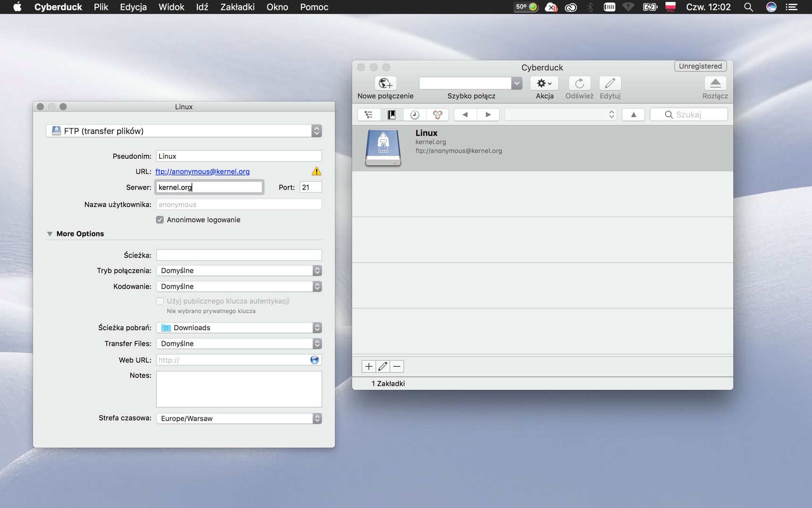The height and width of the screenshot is (508, 812).
Task: Click the battery status icon
Action: pos(650,7)
